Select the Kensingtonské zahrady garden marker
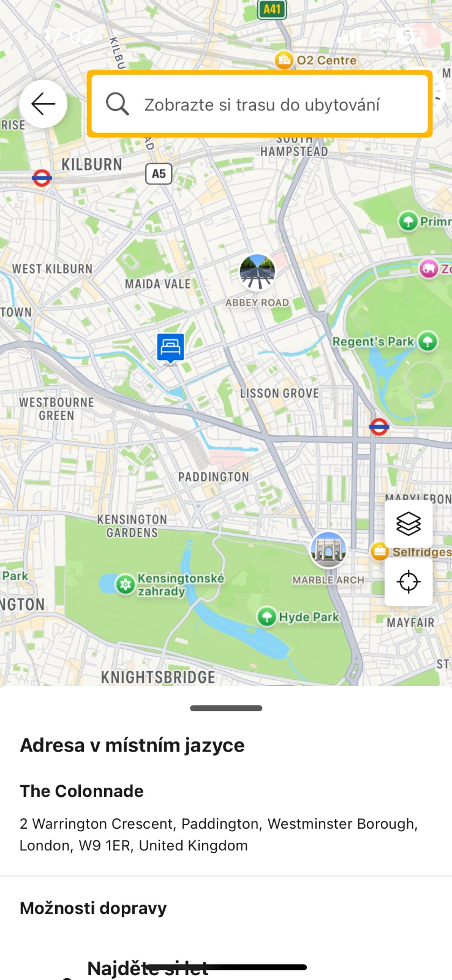This screenshot has height=980, width=452. pos(125,584)
